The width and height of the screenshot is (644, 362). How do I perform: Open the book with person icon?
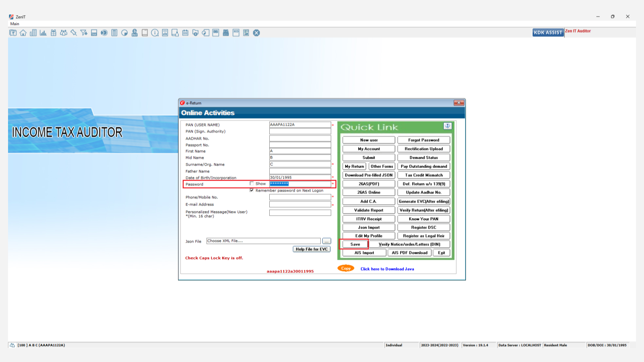pyautogui.click(x=175, y=33)
